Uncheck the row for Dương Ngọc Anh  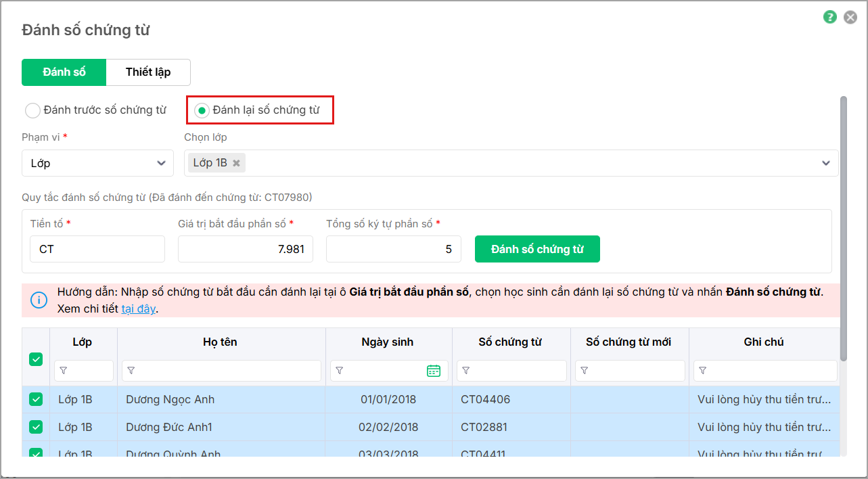point(36,400)
